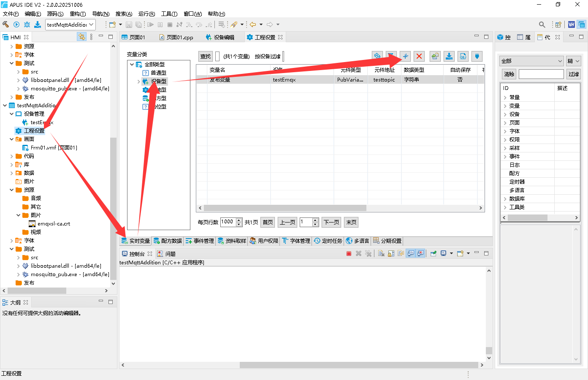Click the Open Console icon
The width and height of the screenshot is (588, 380).
tap(460, 253)
